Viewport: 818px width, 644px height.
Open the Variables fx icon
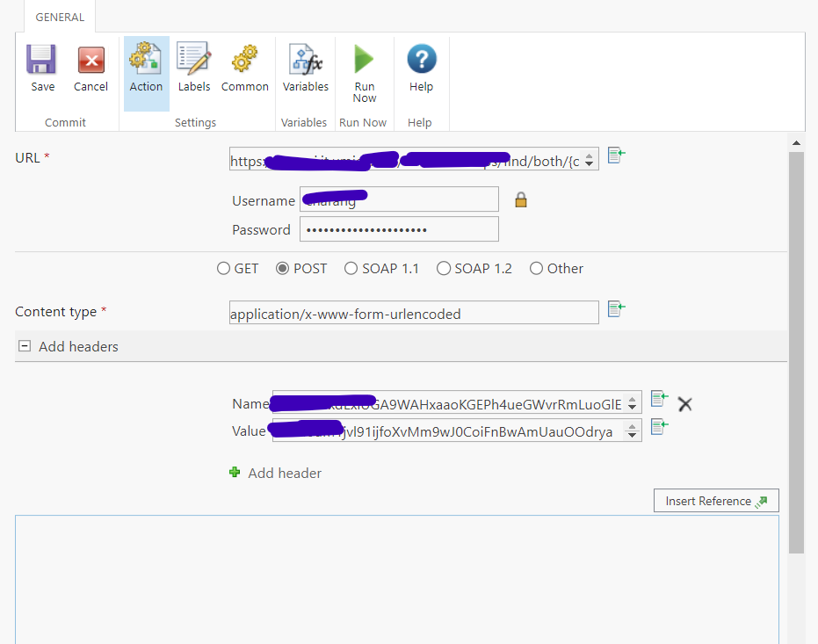[x=306, y=60]
